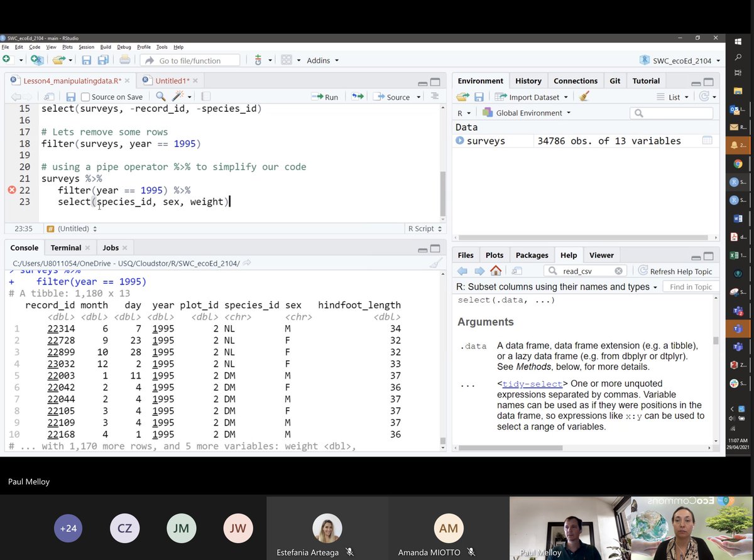Image resolution: width=754 pixels, height=560 pixels.
Task: Clear environment objects with the broom icon
Action: click(584, 97)
